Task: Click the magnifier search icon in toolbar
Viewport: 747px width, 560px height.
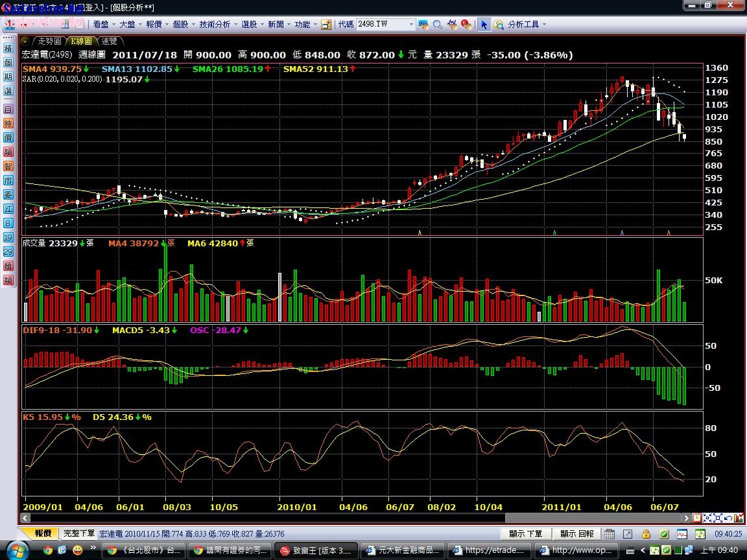Action: pyautogui.click(x=438, y=25)
